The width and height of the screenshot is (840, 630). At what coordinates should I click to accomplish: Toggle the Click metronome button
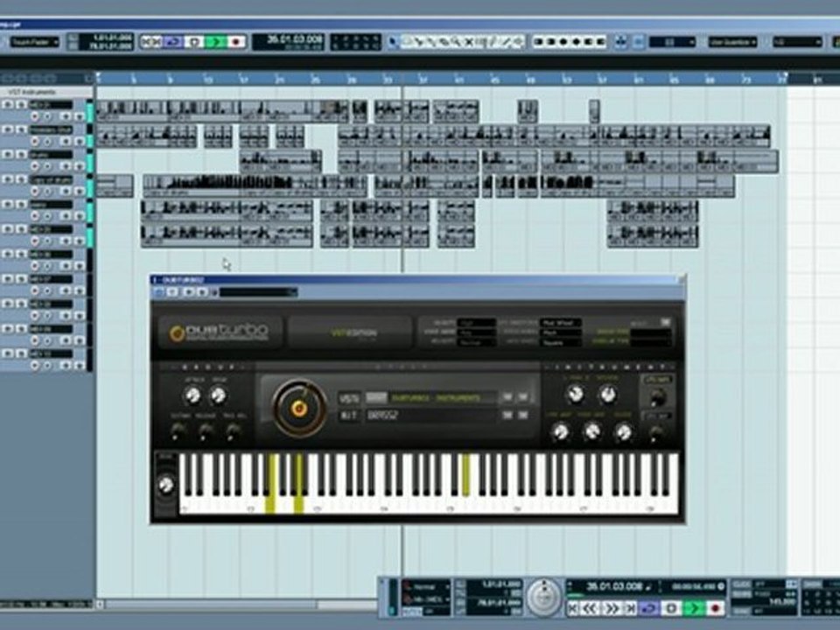[x=741, y=584]
